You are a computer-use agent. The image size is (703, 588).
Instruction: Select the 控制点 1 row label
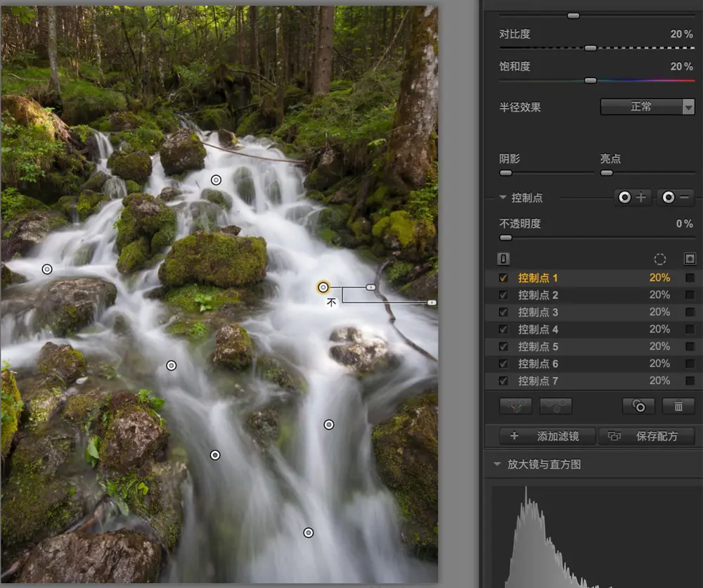coord(538,278)
